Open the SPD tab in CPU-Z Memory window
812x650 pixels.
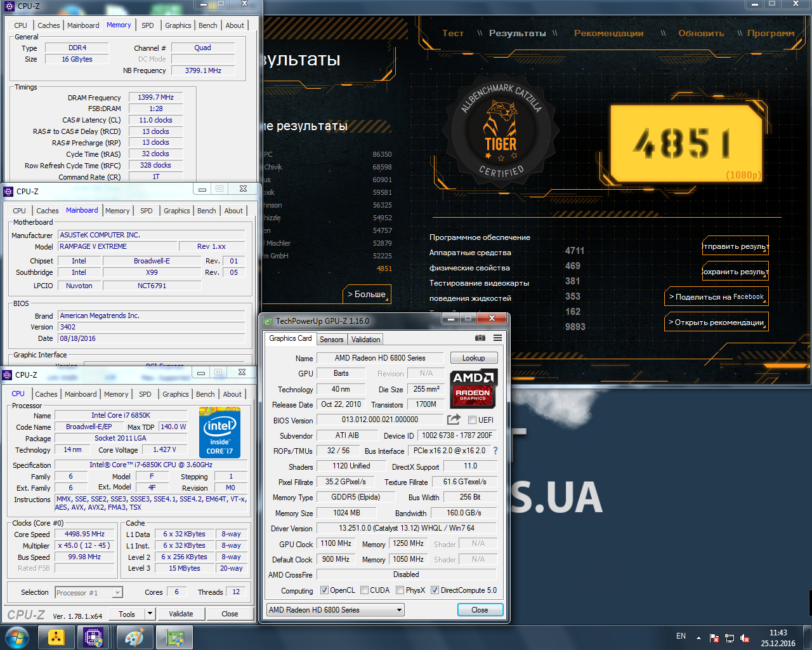148,25
